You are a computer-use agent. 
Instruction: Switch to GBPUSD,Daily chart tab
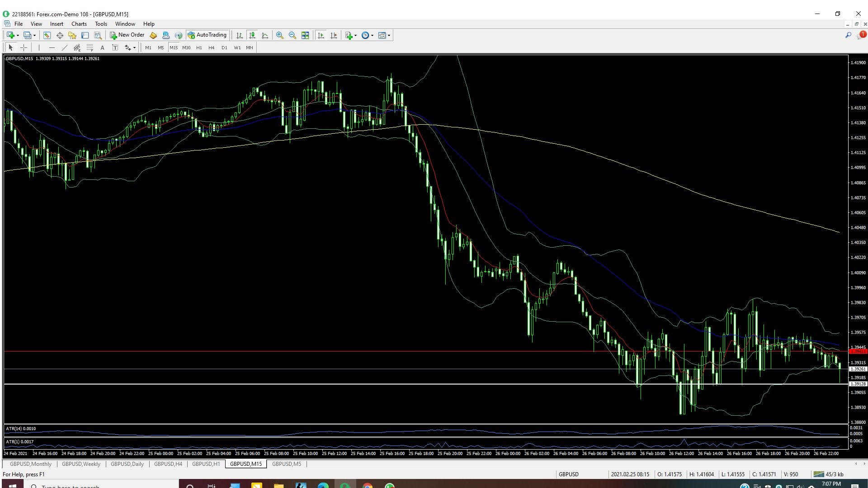tap(127, 464)
